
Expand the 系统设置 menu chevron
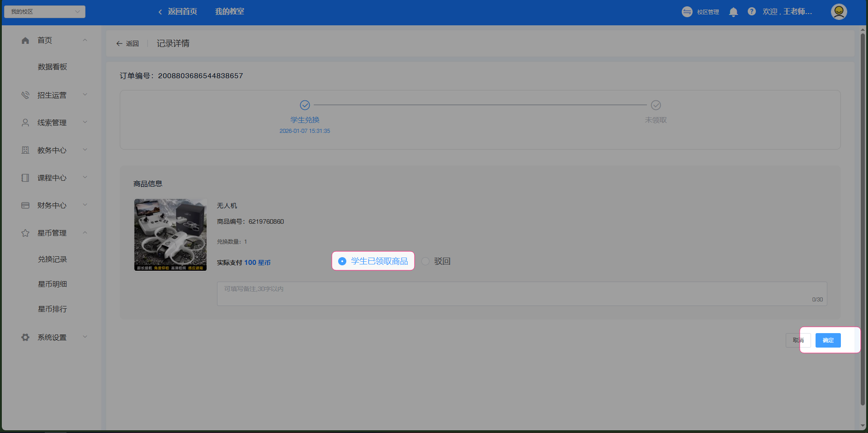(x=85, y=337)
